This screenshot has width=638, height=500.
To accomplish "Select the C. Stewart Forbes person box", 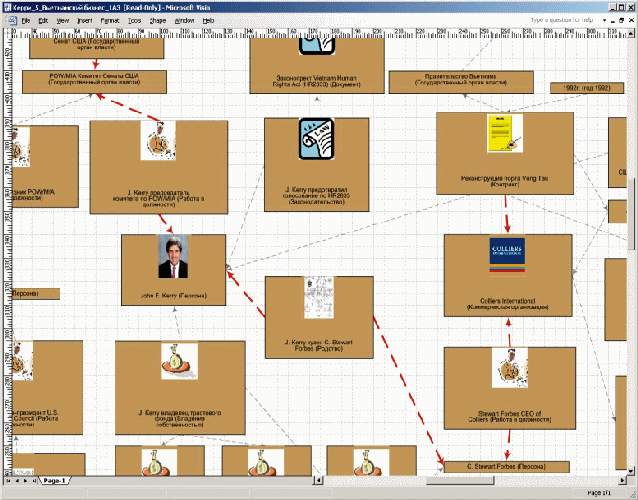I will [x=506, y=466].
